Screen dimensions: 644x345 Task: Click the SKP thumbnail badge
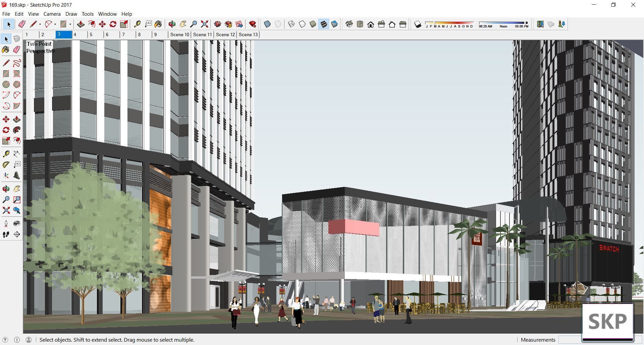pyautogui.click(x=607, y=322)
